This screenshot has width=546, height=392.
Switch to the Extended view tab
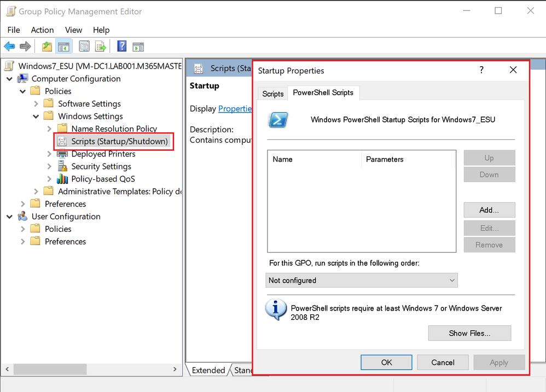pyautogui.click(x=208, y=370)
